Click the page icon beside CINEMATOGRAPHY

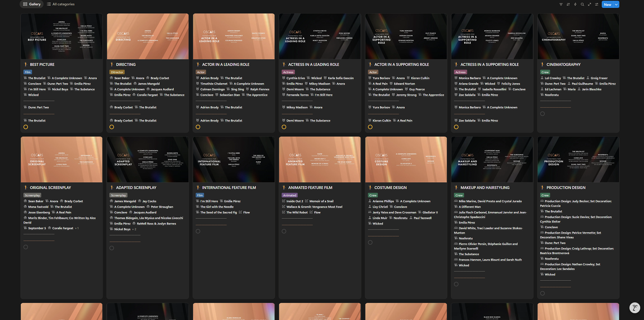tap(542, 64)
